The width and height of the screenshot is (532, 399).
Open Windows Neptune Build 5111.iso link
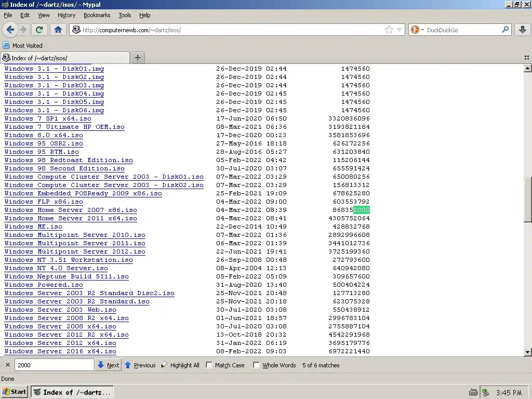(x=66, y=276)
